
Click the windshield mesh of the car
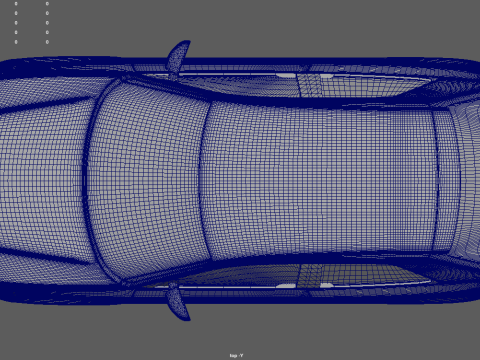147,180
